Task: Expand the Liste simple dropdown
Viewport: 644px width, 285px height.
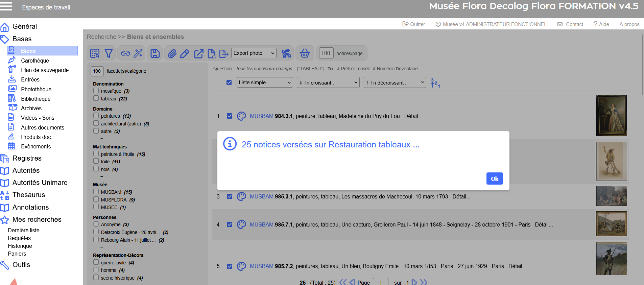Action: pos(264,82)
